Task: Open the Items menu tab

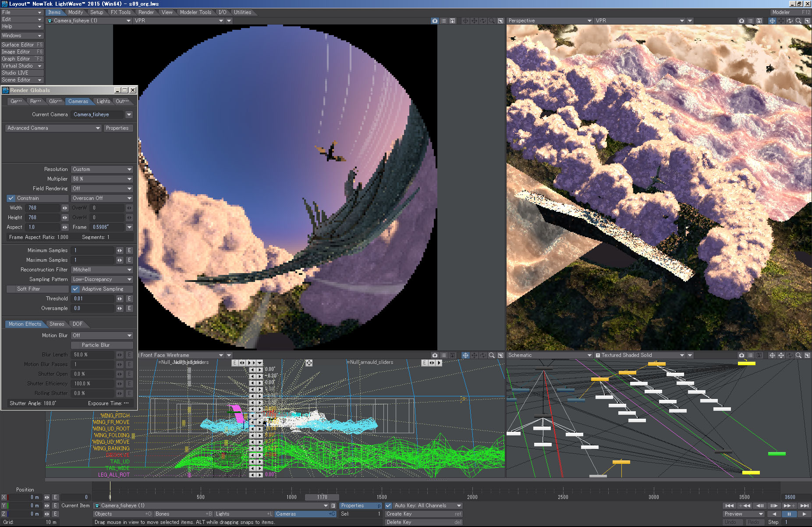Action: click(x=54, y=12)
